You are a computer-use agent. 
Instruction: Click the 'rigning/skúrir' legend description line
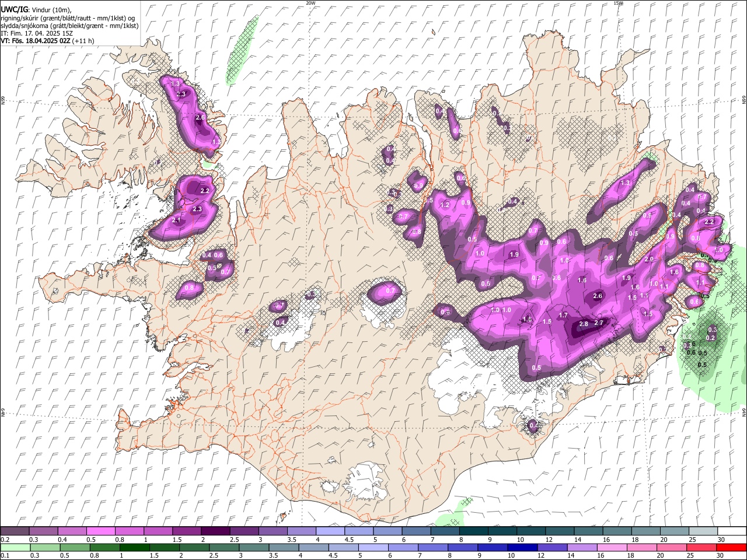[68, 18]
